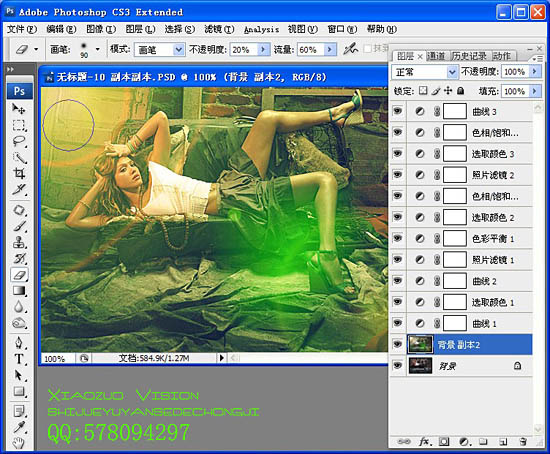Open the eraser 模式 dropdown

click(x=179, y=49)
